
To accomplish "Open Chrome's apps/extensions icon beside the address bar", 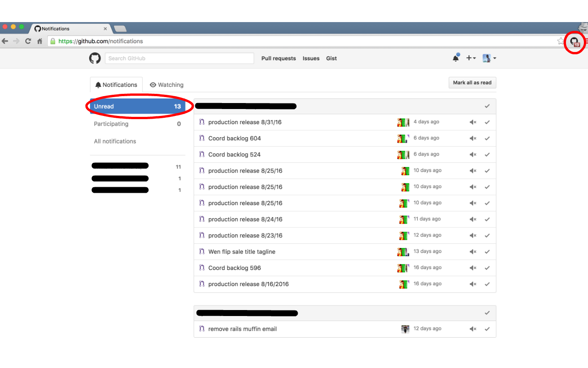I will [x=575, y=42].
